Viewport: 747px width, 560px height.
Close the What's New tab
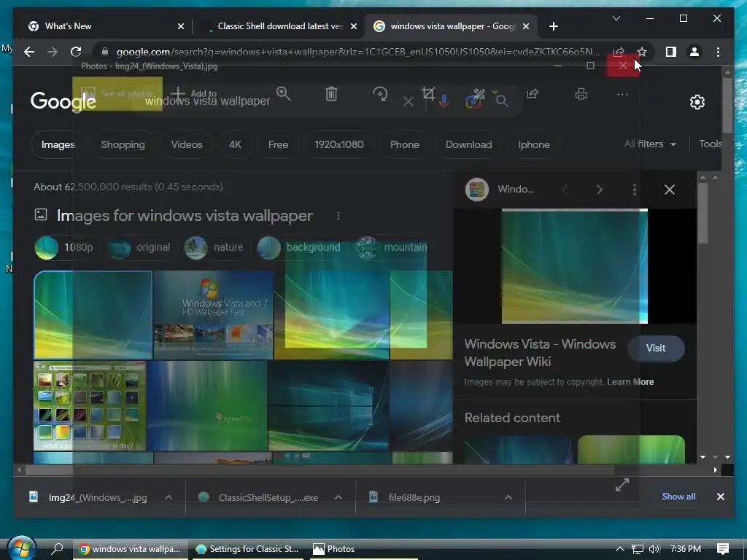click(181, 26)
